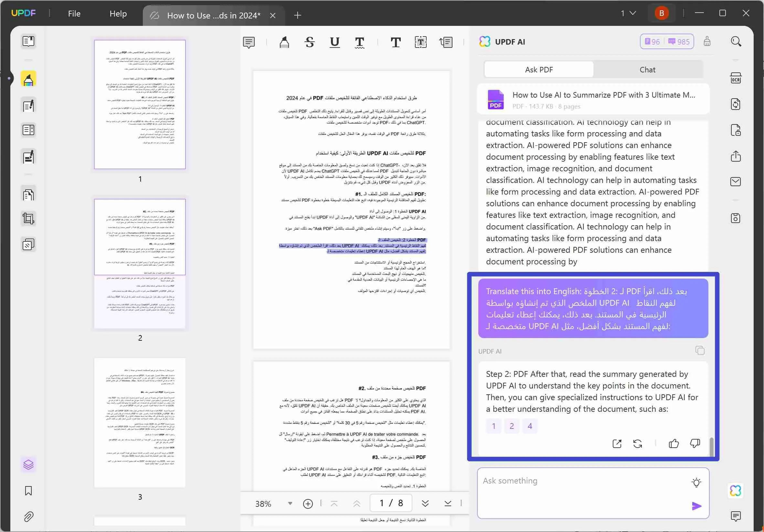Select the text box insertion tool
The width and height of the screenshot is (764, 532).
pyautogui.click(x=421, y=42)
